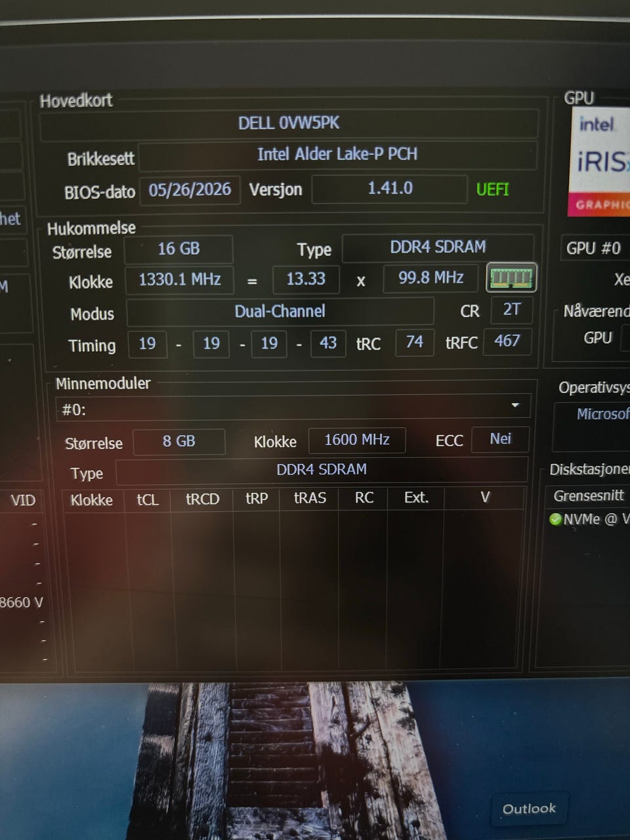This screenshot has height=840, width=630.
Task: Click the GPU #0 selector field
Action: point(596,249)
